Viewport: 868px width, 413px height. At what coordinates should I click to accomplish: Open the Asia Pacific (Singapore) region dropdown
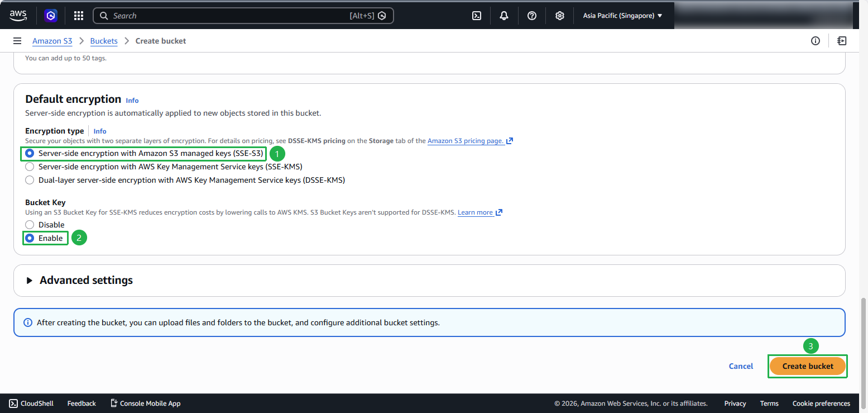coord(622,16)
